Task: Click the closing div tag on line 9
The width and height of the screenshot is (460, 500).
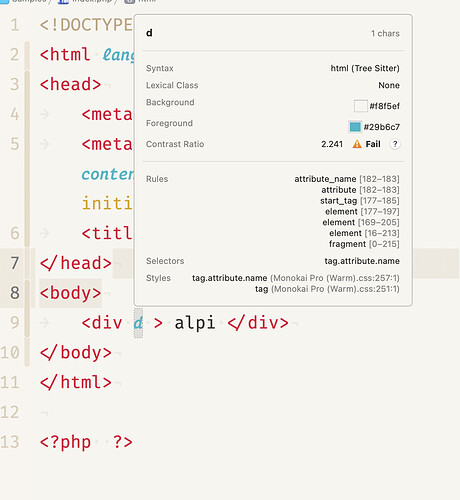Action: [258, 323]
